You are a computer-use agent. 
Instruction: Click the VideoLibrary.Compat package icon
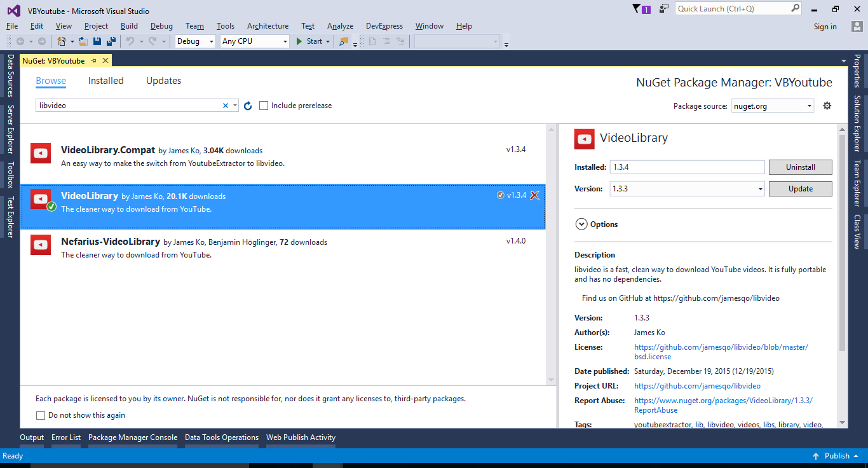click(41, 153)
